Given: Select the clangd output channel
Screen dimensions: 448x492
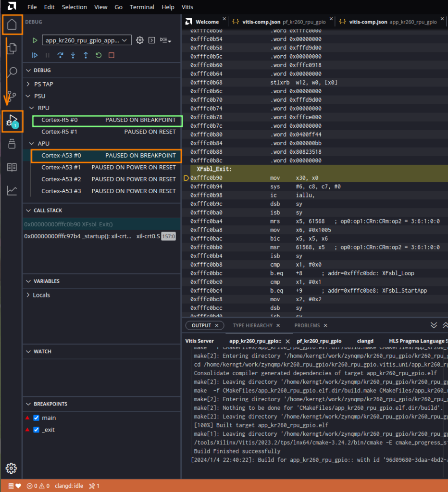Looking at the screenshot, I should tap(365, 341).
